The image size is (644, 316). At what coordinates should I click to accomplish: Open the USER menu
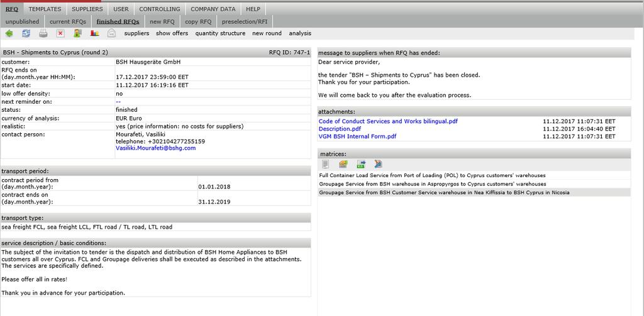pos(121,9)
